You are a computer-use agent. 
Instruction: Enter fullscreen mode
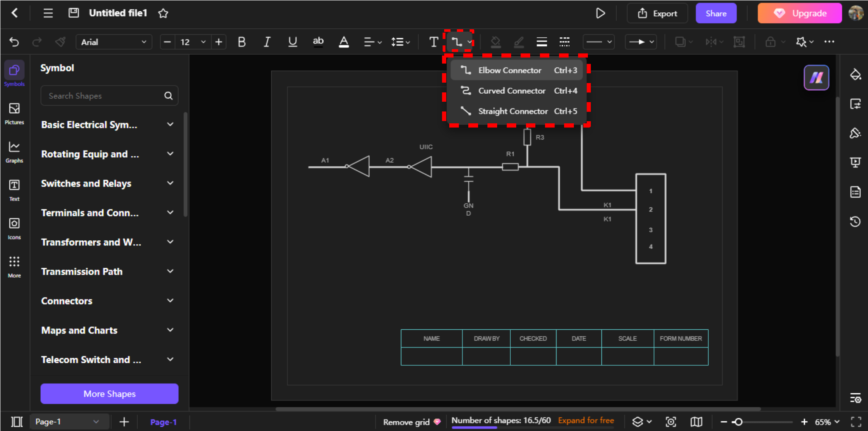(x=856, y=422)
